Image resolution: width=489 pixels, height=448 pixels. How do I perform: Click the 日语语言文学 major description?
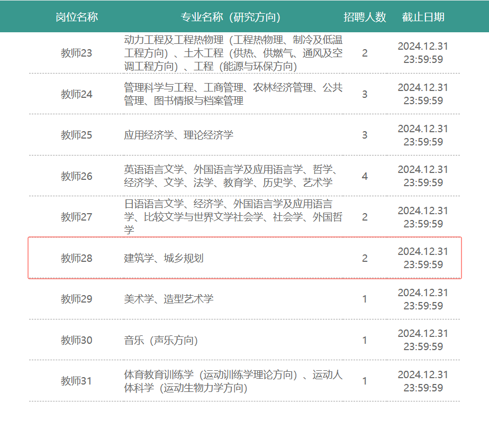233,217
